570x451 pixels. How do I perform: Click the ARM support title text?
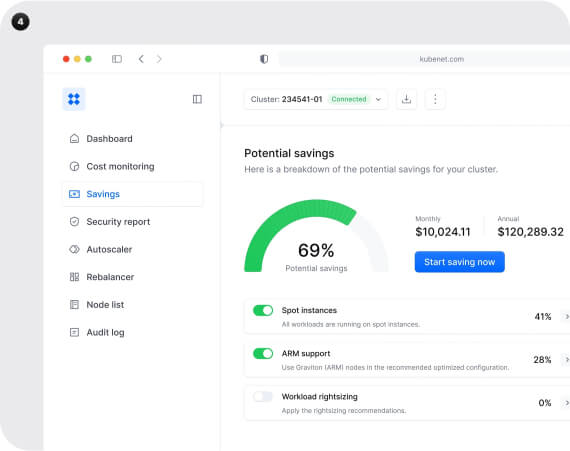pos(306,354)
